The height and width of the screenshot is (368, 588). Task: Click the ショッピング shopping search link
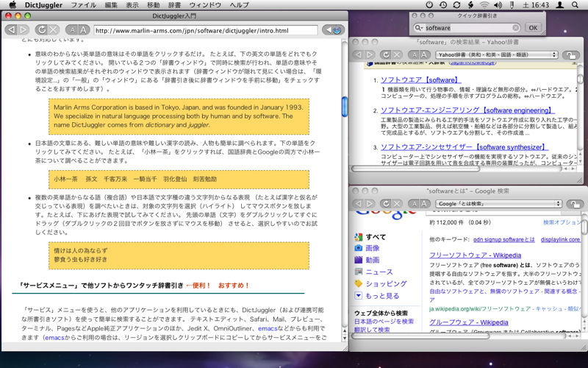pyautogui.click(x=387, y=284)
